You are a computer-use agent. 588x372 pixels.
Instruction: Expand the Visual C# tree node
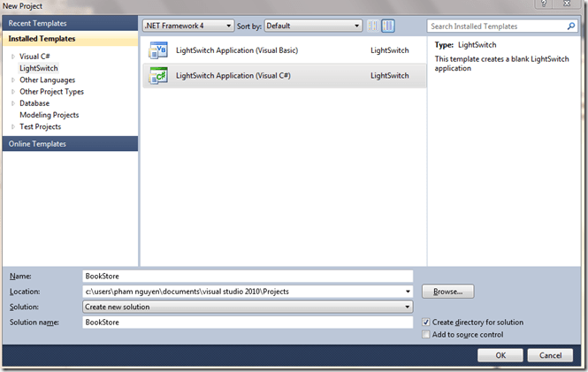pyautogui.click(x=11, y=56)
